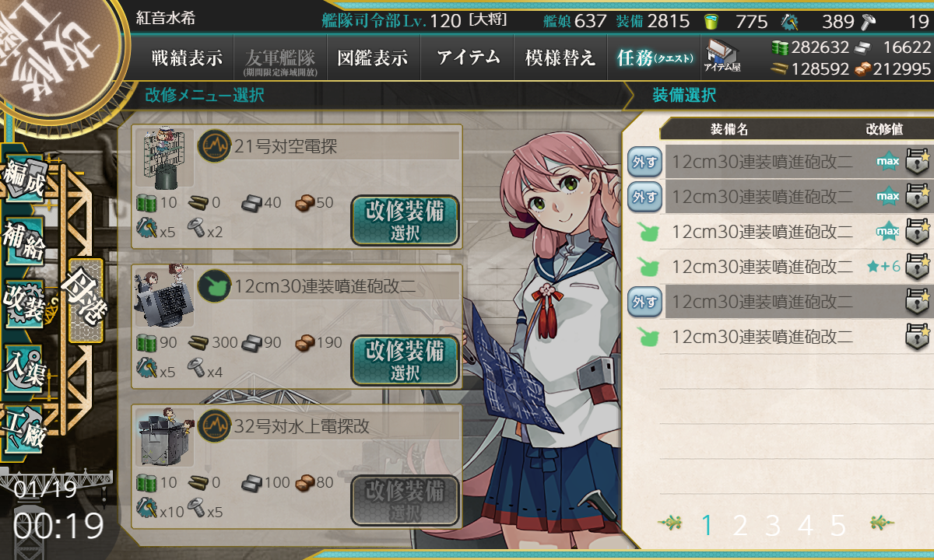Go to previous equipment page arrow
Image resolution: width=934 pixels, height=560 pixels.
pos(669,524)
